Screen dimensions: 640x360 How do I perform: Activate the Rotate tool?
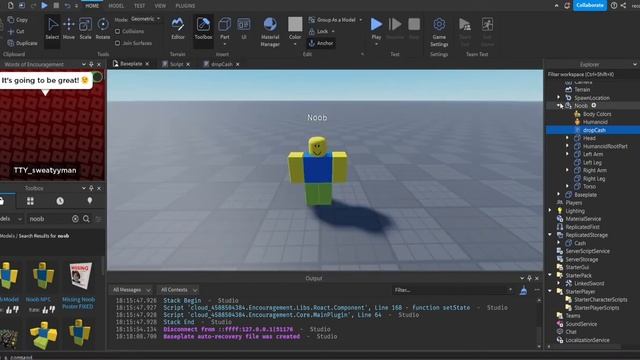tap(102, 29)
